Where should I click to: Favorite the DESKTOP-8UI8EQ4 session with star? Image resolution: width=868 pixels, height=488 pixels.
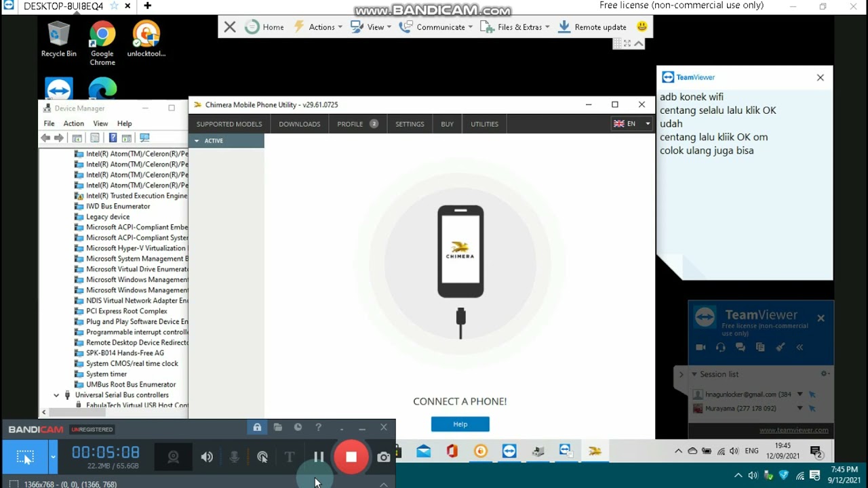tap(114, 6)
